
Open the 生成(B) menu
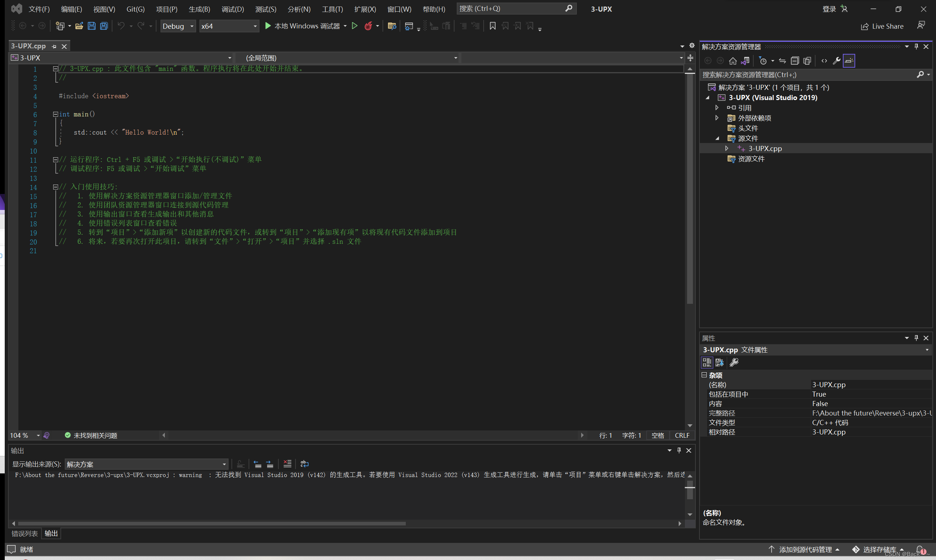pyautogui.click(x=199, y=9)
